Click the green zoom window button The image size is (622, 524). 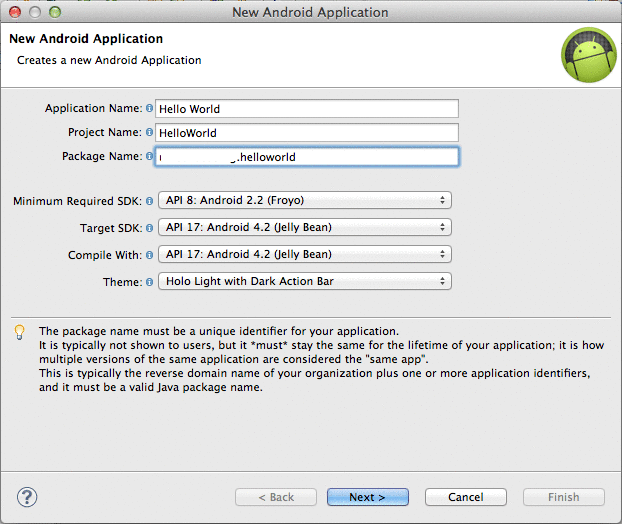55,12
